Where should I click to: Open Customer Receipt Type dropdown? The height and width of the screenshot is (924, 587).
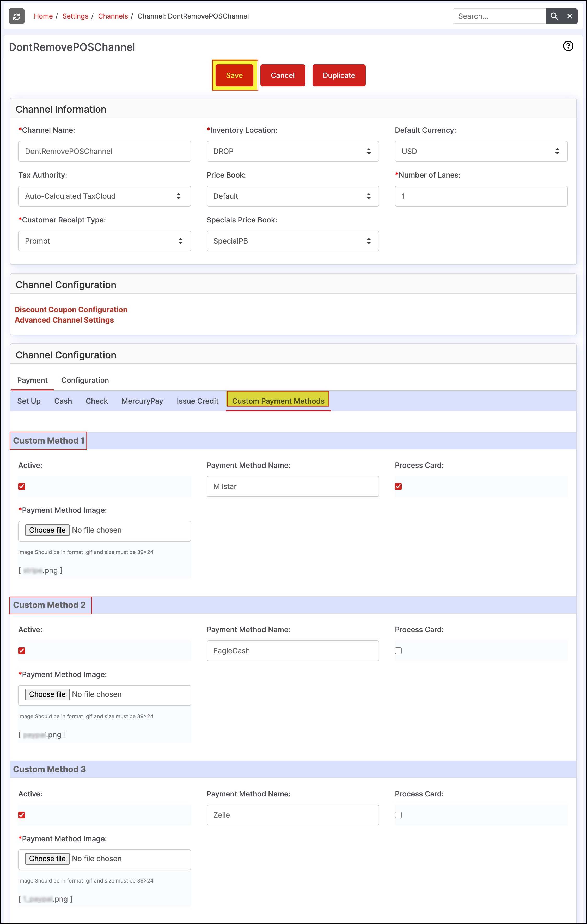[104, 241]
